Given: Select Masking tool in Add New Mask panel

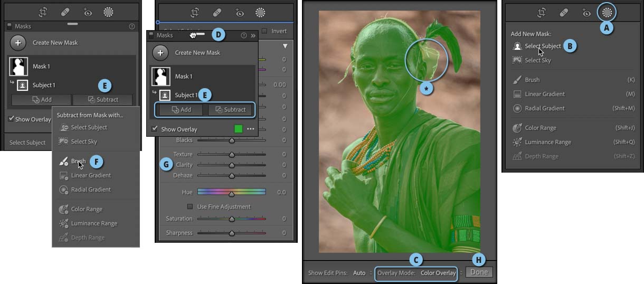Looking at the screenshot, I should 607,12.
